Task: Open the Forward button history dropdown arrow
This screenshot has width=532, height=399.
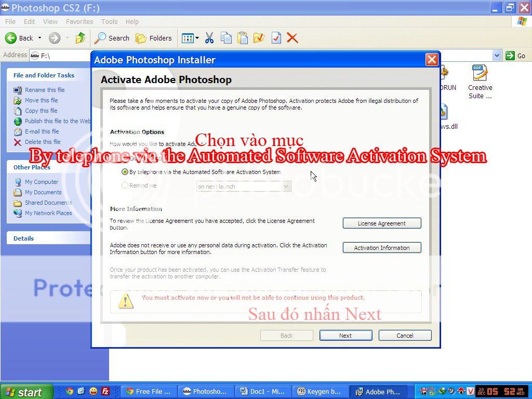Action: [67, 38]
